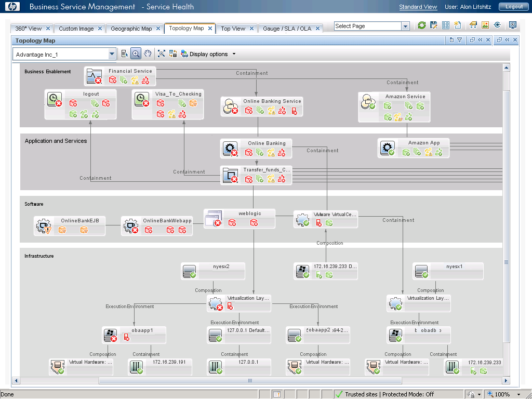Close the Custom Image tab
The image size is (532, 399).
click(x=100, y=29)
